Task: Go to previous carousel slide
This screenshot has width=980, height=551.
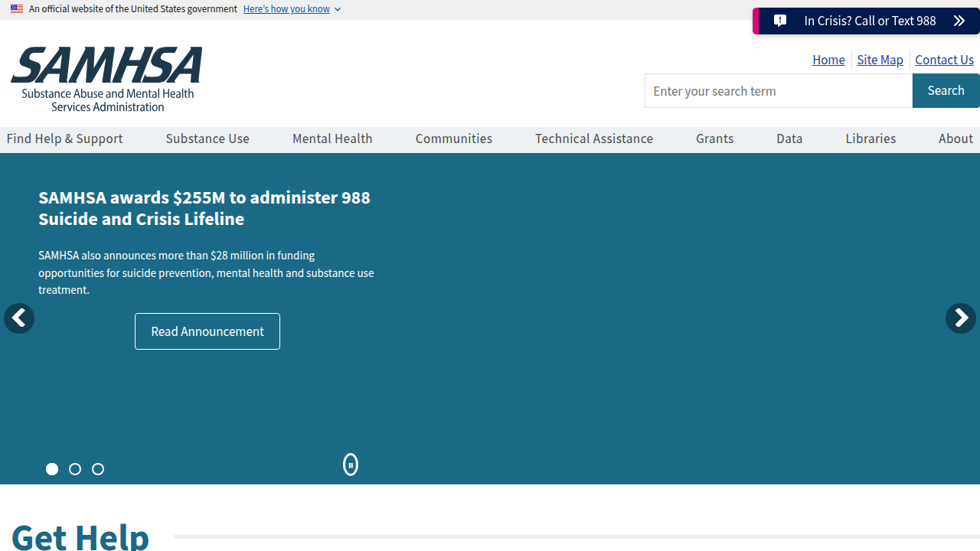Action: tap(19, 318)
